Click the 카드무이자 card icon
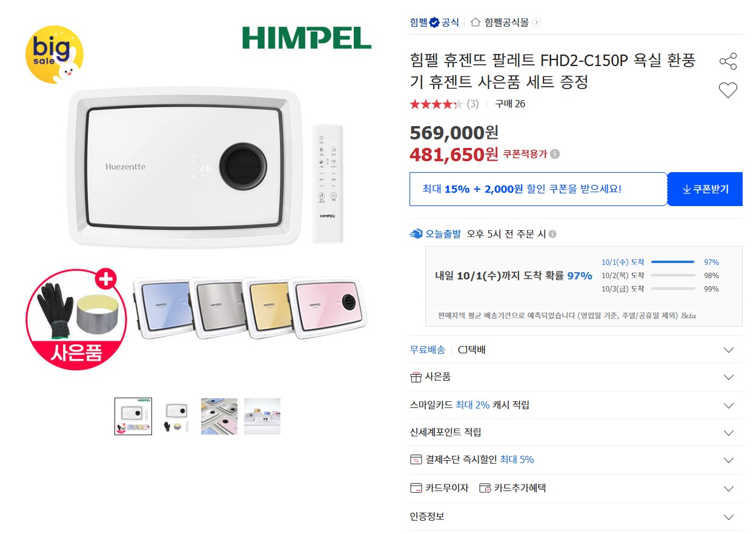The height and width of the screenshot is (534, 756). tap(416, 488)
